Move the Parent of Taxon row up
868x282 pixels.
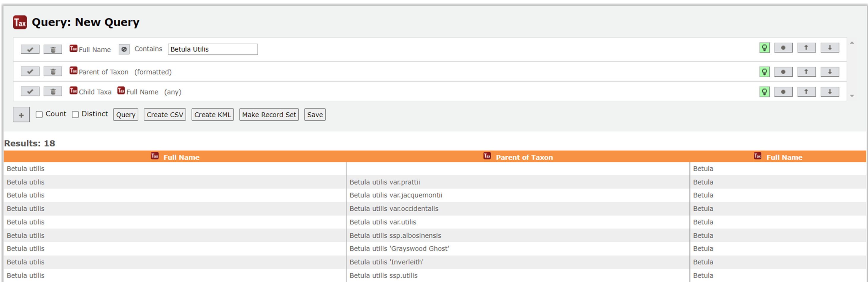point(806,72)
